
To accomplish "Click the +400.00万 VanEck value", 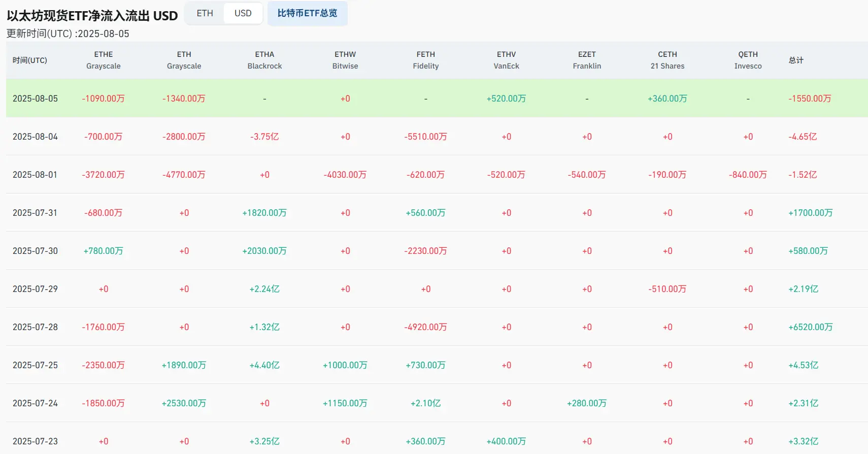I will coord(507,441).
